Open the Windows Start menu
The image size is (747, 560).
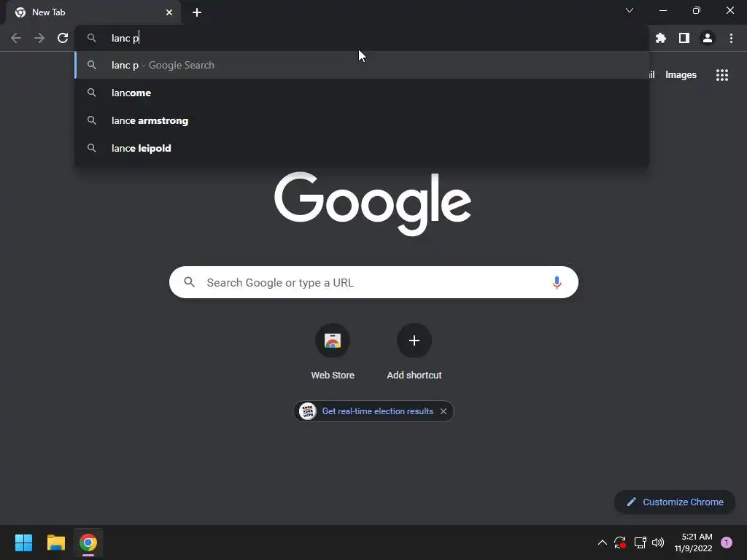point(23,542)
